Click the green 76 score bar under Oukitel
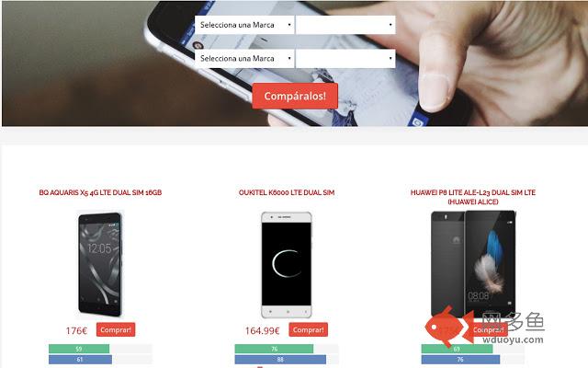The image size is (588, 368). (274, 349)
